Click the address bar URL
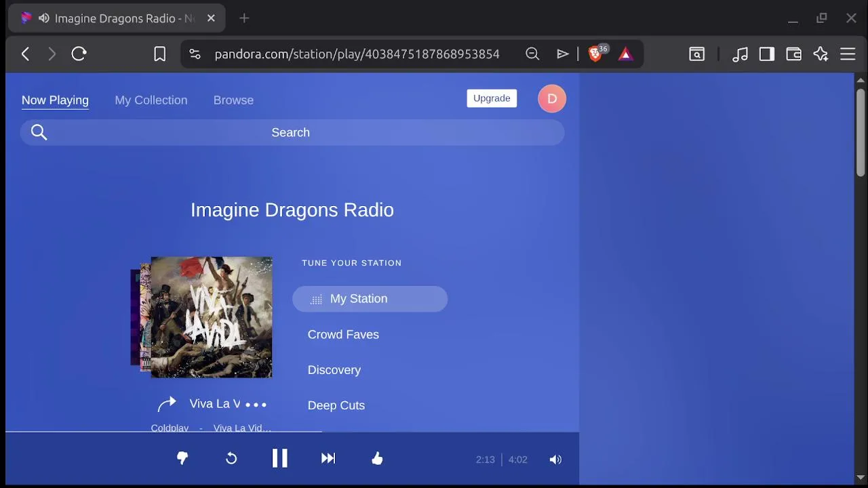The width and height of the screenshot is (868, 488). pyautogui.click(x=357, y=54)
